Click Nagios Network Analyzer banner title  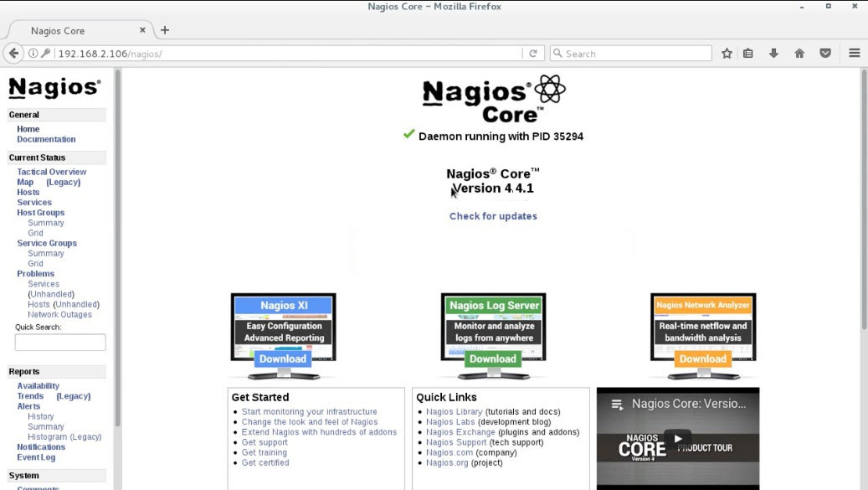703,305
